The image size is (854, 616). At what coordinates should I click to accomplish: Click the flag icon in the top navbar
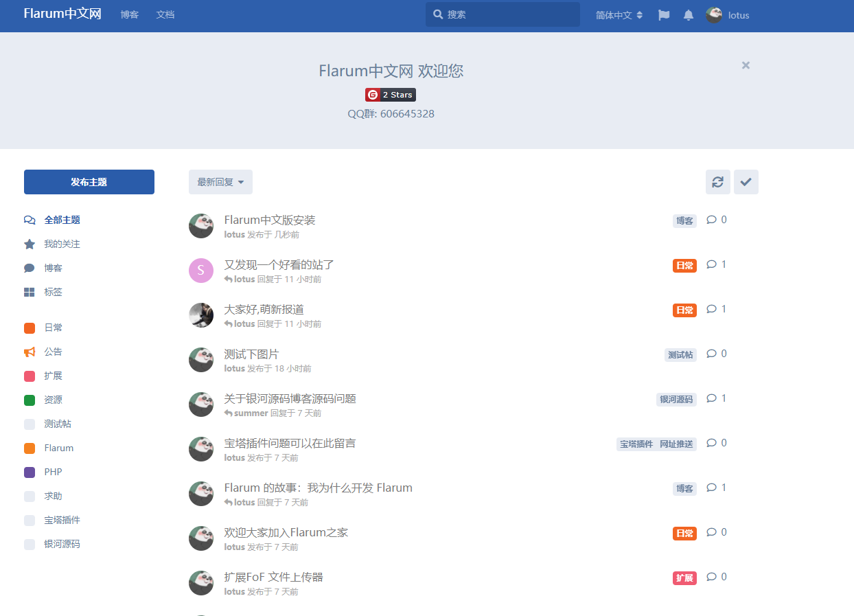(663, 14)
